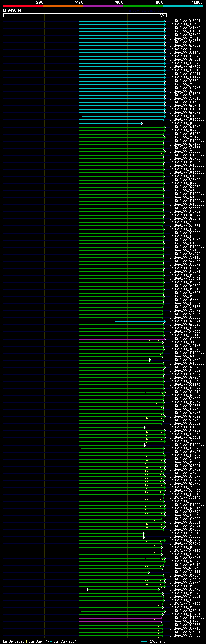The height and width of the screenshot is (644, 206).
Task: Click hit label UniRef100_Q9FER4
Action: pyautogui.click(x=185, y=81)
